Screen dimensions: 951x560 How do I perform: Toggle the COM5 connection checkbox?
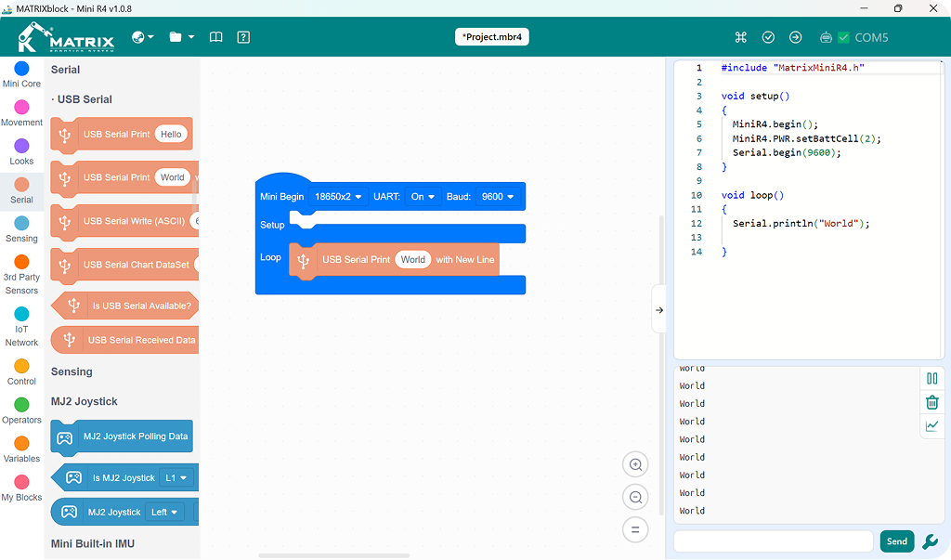click(x=843, y=38)
